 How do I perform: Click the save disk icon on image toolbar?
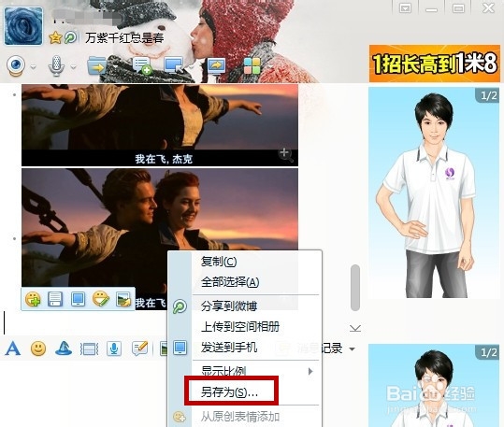pos(55,299)
